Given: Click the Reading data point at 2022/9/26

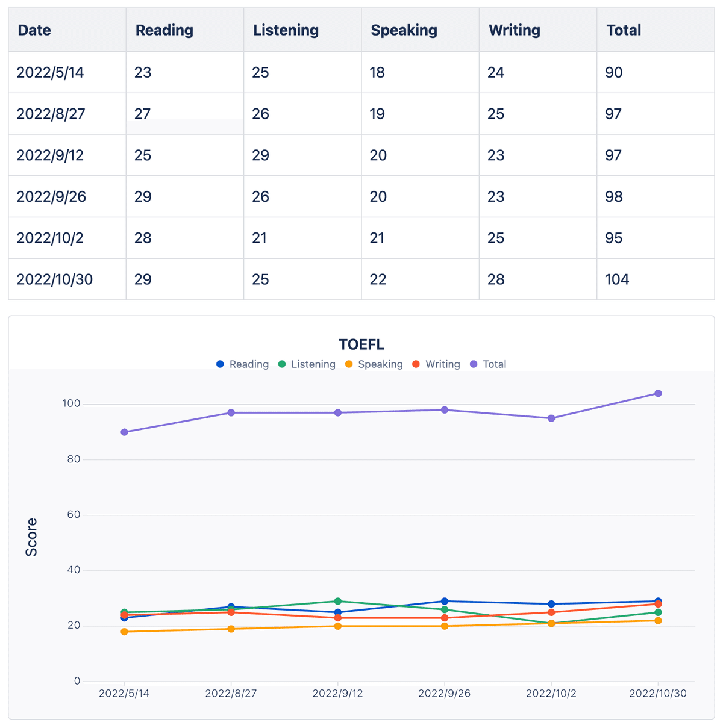Looking at the screenshot, I should [445, 601].
